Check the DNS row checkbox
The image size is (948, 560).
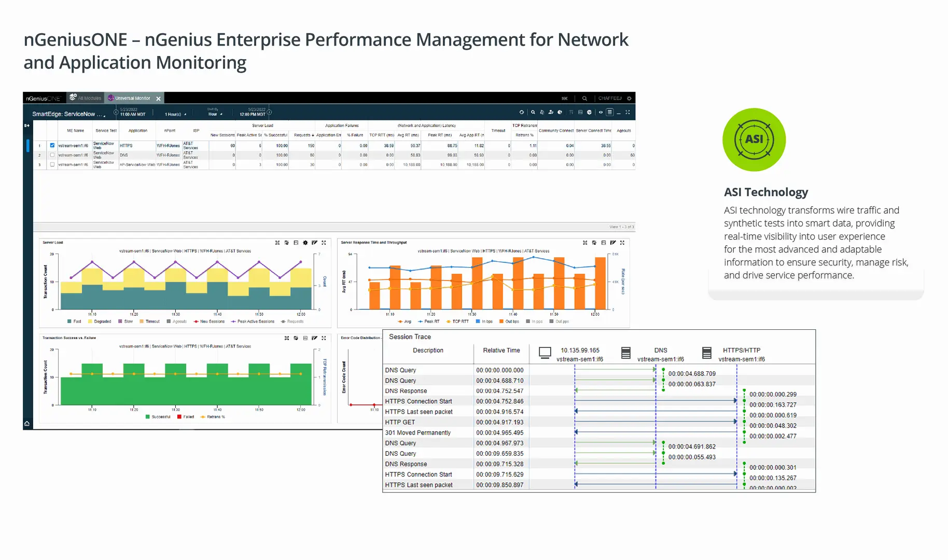pos(52,155)
